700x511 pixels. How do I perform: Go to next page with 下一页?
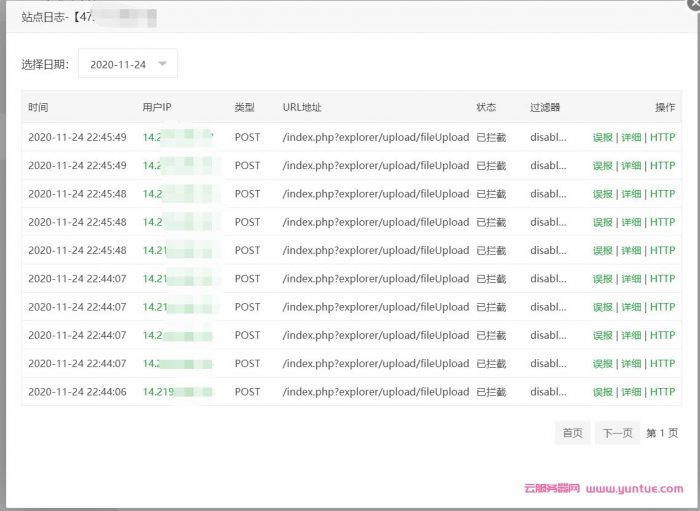click(617, 433)
